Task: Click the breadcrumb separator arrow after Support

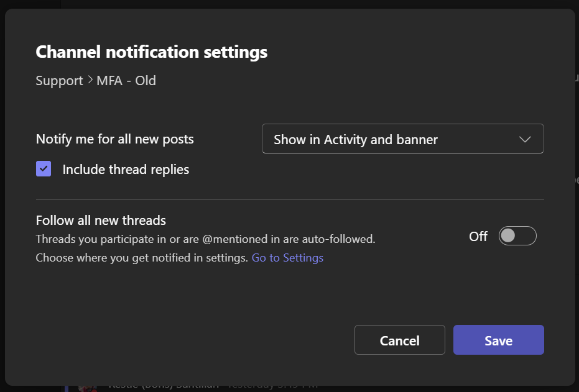Action: pyautogui.click(x=90, y=81)
